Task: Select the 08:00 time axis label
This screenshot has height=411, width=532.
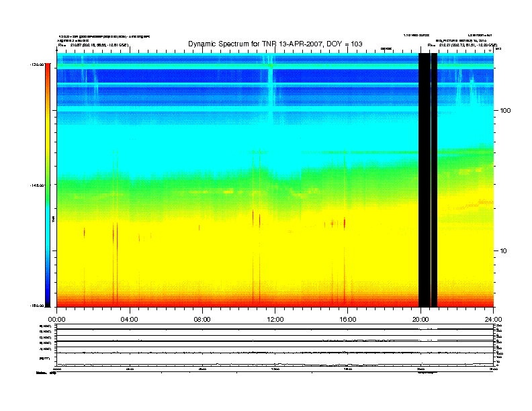Action: [202, 320]
